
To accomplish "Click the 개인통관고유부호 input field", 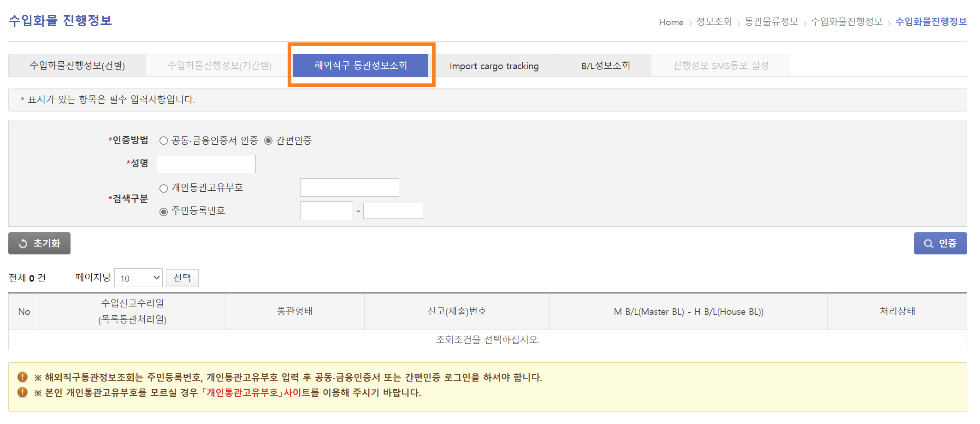I will 349,188.
